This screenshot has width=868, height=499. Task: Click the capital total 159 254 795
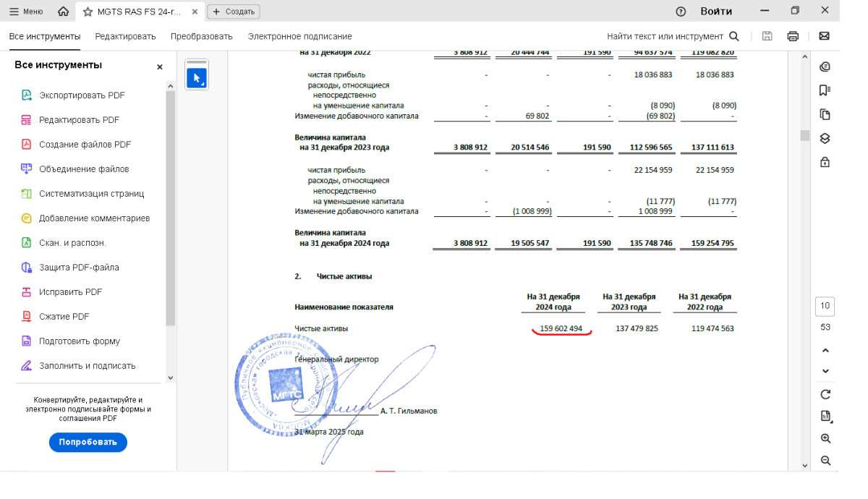coord(712,244)
